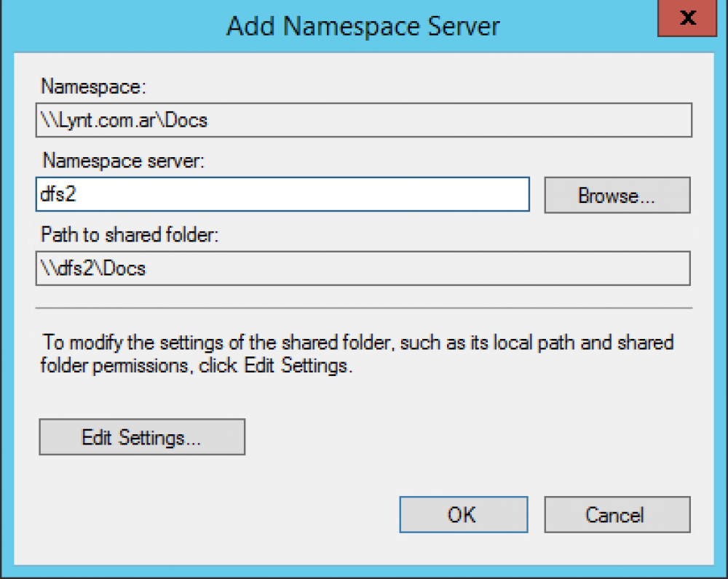This screenshot has width=728, height=579.
Task: Open shared folder settings with Edit Settings
Action: click(x=141, y=437)
